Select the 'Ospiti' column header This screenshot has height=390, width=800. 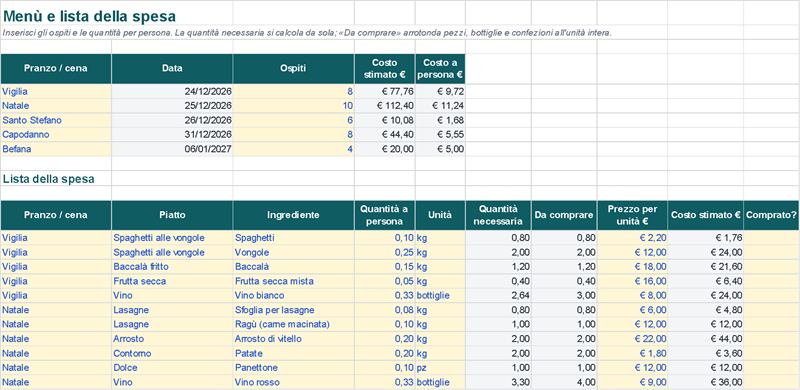[x=293, y=68]
